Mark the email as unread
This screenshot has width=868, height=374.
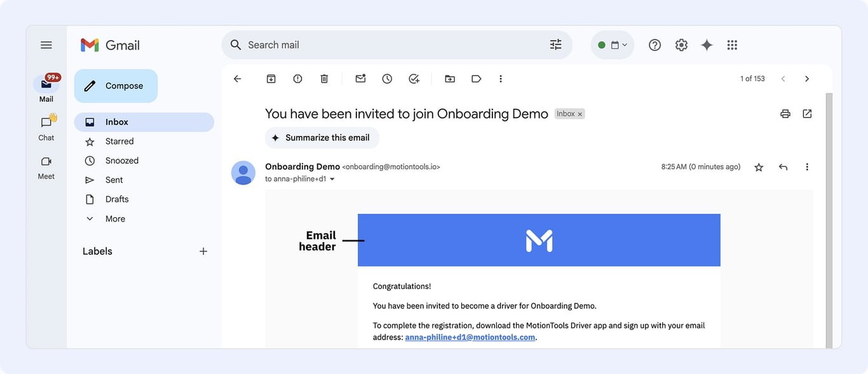tap(360, 79)
